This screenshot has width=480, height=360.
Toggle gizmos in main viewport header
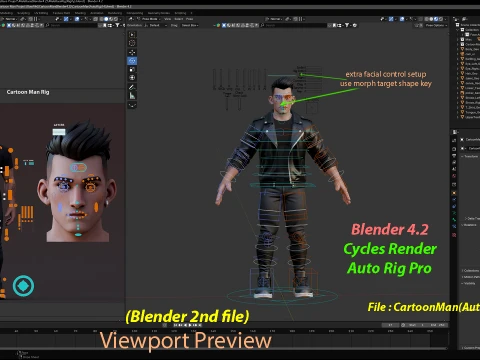[391, 19]
